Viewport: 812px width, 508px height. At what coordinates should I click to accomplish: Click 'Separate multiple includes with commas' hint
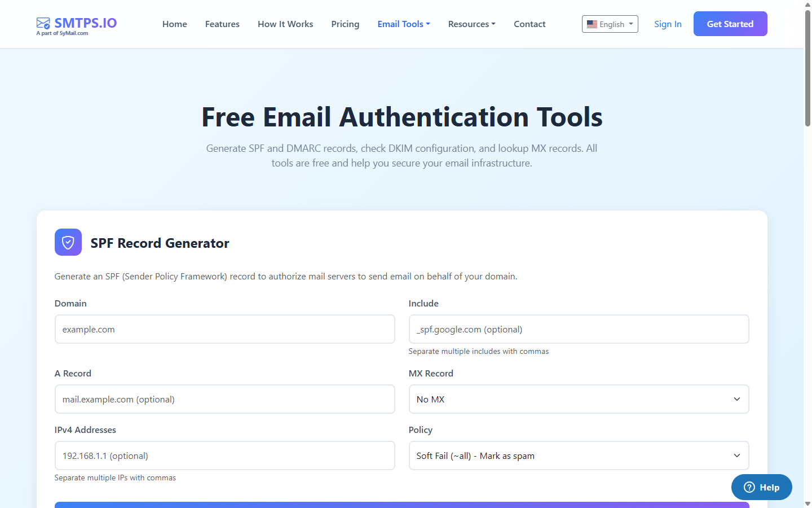pyautogui.click(x=479, y=351)
